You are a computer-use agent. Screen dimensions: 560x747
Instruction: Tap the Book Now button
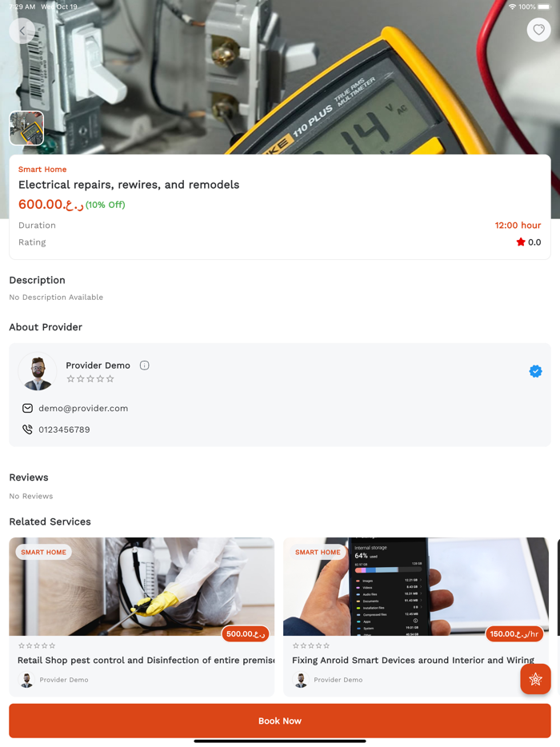pos(280,721)
